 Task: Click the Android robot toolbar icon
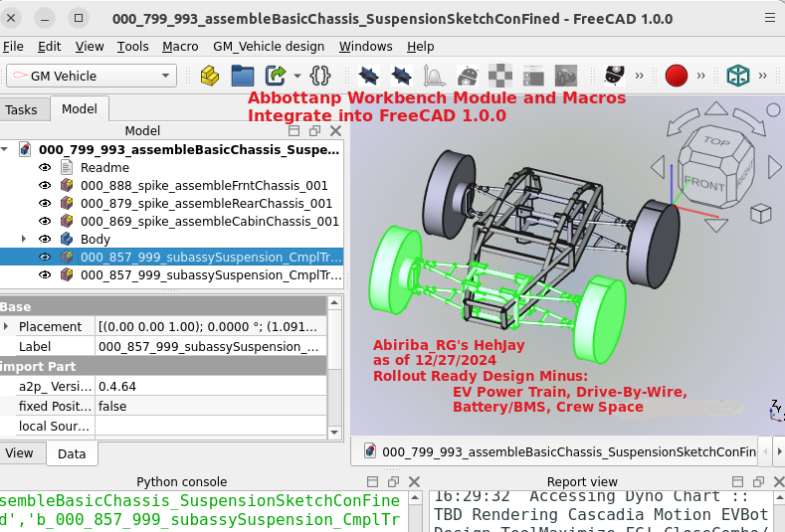[x=468, y=76]
